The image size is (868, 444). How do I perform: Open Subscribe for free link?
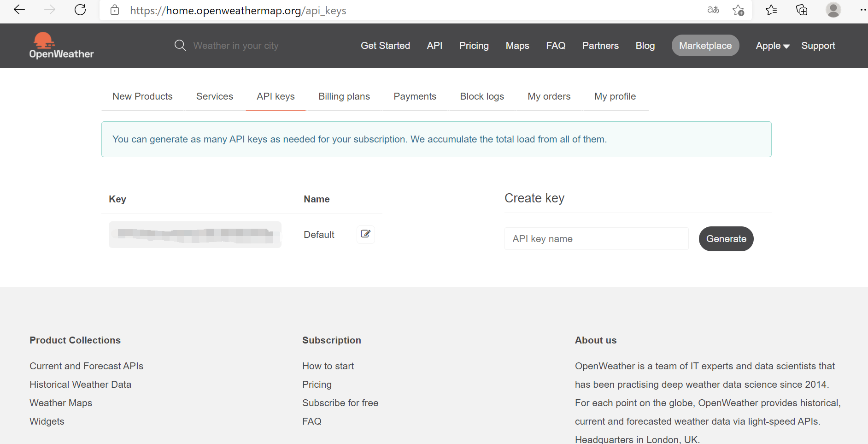[340, 403]
